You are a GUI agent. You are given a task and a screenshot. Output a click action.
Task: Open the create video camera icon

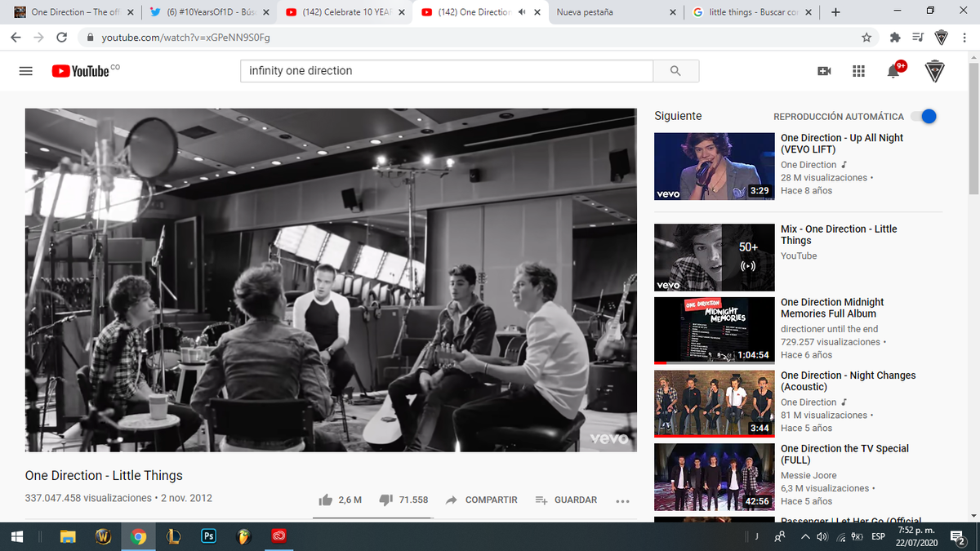[x=824, y=72]
